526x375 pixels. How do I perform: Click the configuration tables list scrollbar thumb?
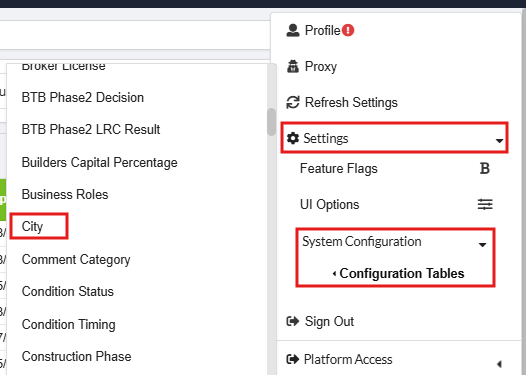point(271,122)
